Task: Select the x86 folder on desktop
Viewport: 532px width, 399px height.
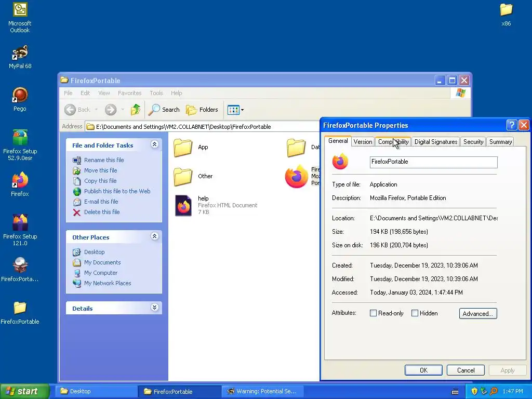Action: coord(506,14)
